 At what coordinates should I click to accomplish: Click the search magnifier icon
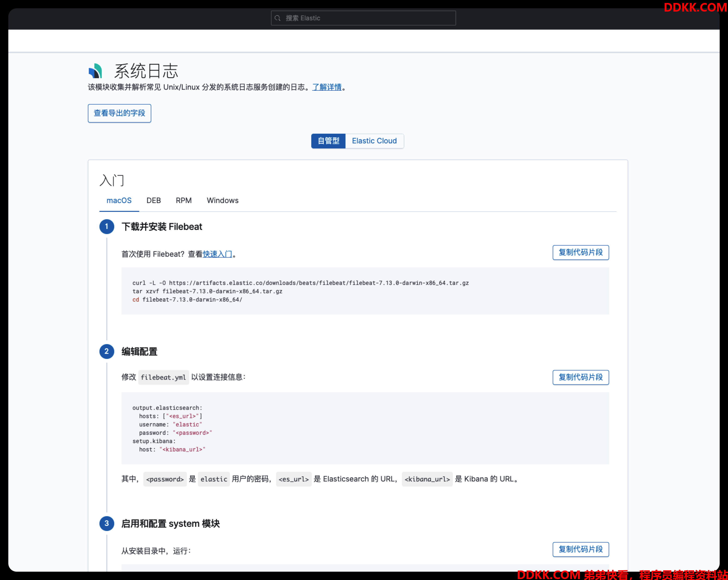[278, 18]
